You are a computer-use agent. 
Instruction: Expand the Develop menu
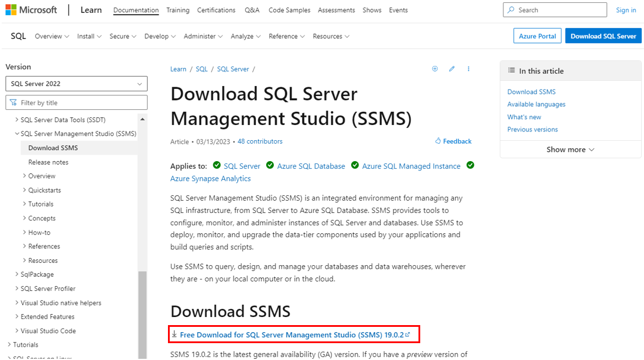pyautogui.click(x=160, y=36)
